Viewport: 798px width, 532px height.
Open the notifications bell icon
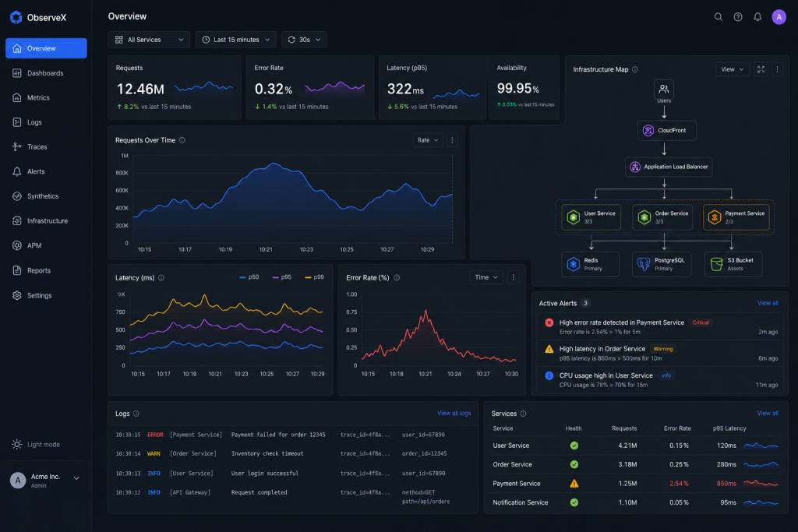[x=757, y=17]
